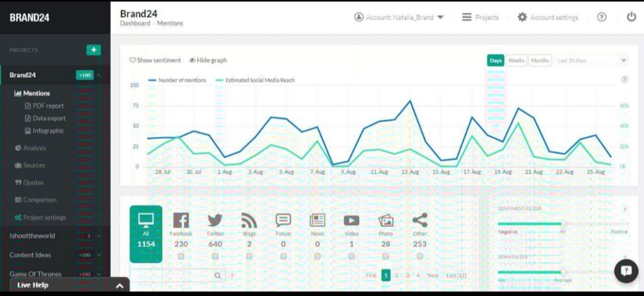Toggle Hide graph eye option
Viewport: 644px width, 296px height.
pos(208,60)
